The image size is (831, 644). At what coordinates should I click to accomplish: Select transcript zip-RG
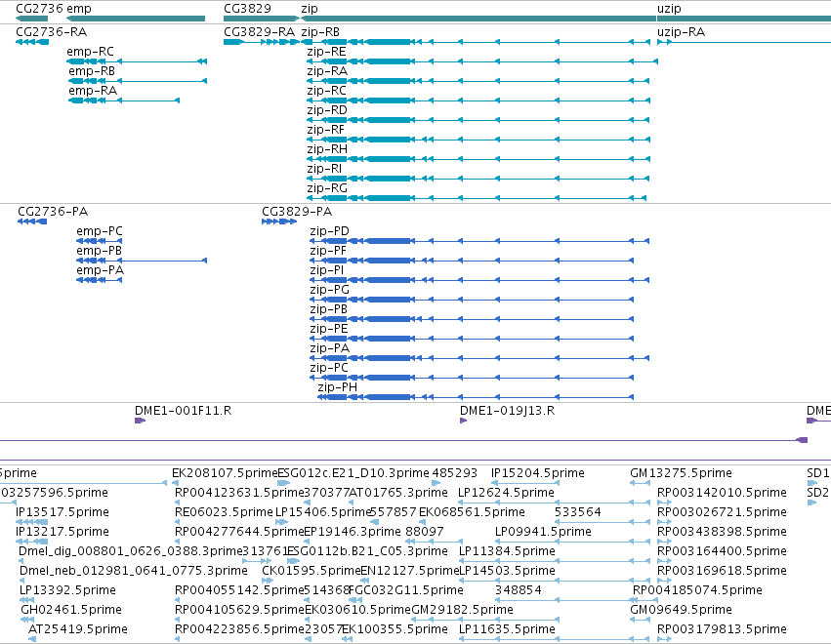(327, 188)
